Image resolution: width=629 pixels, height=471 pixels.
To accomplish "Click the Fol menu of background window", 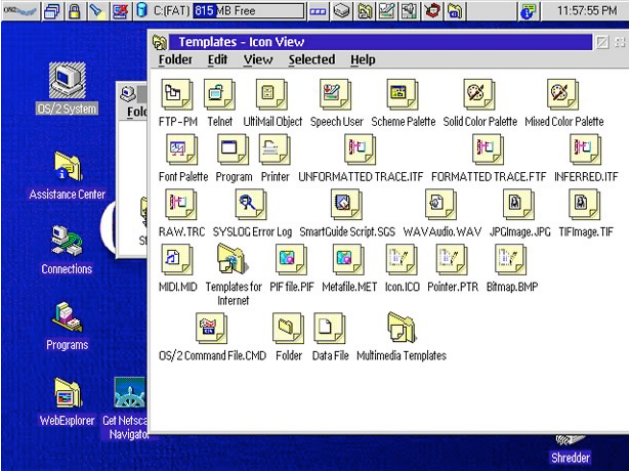I will (x=137, y=111).
